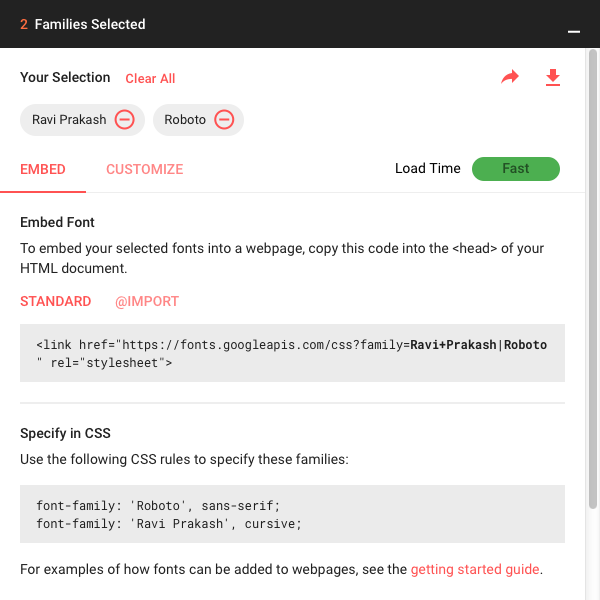
Task: Click the share selection arrow icon
Action: [x=510, y=78]
